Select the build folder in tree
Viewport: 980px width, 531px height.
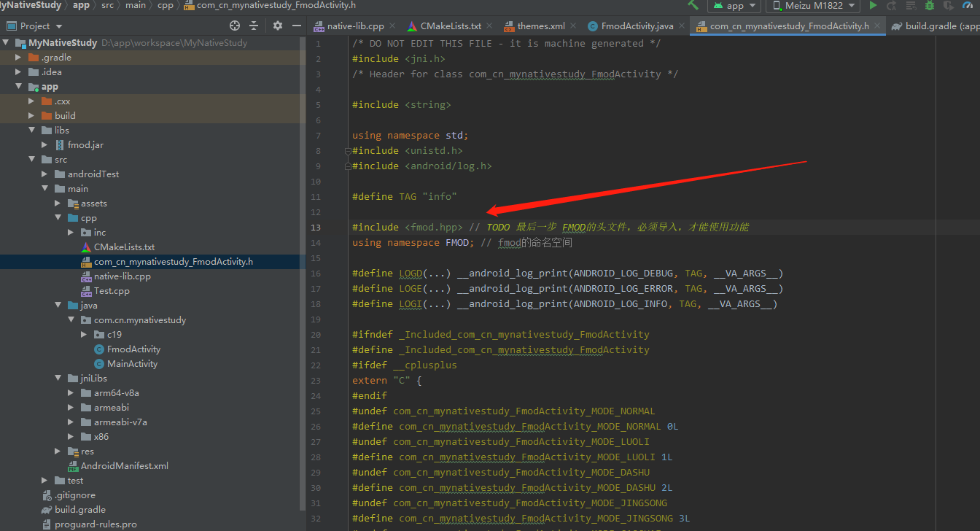(65, 116)
